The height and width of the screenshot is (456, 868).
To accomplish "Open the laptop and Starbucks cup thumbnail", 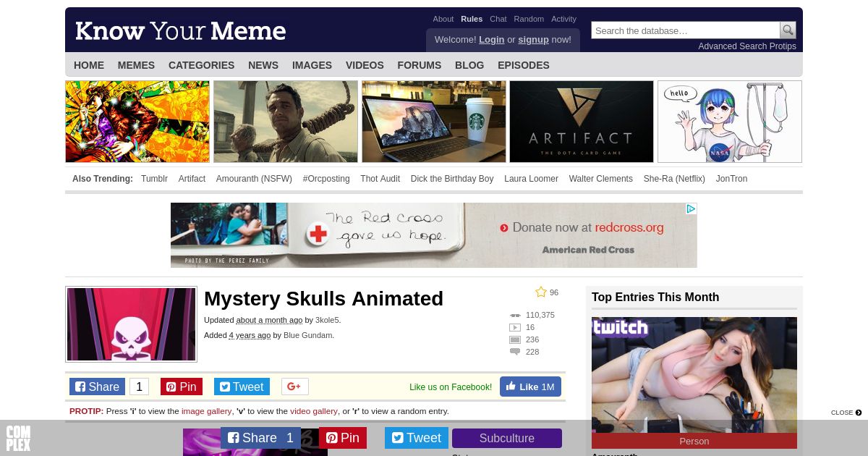I will 434,122.
